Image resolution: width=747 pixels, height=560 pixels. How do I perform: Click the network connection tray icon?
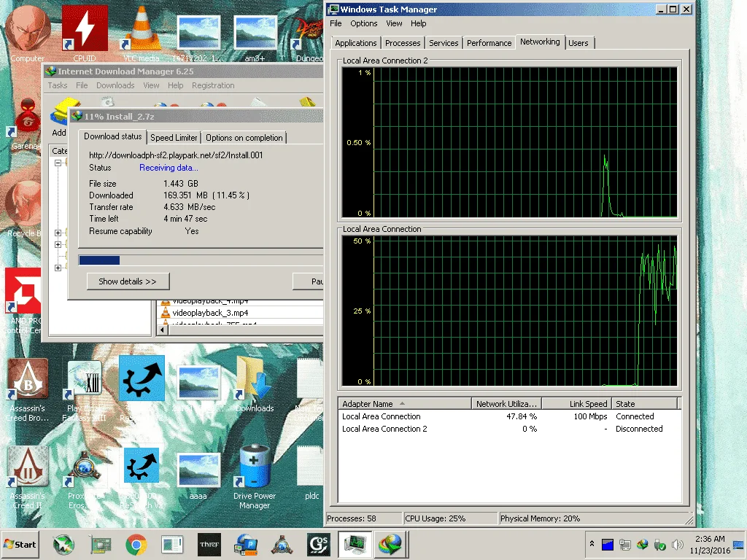tap(624, 544)
